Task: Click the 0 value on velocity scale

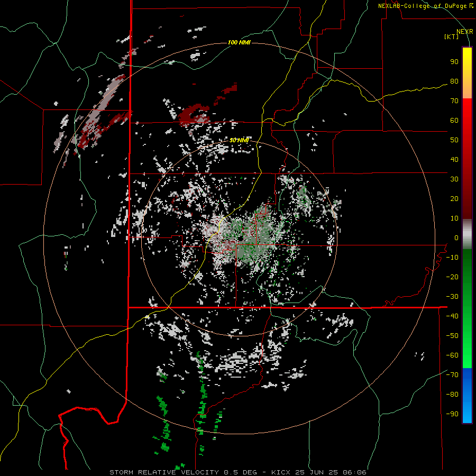Action: pyautogui.click(x=456, y=238)
